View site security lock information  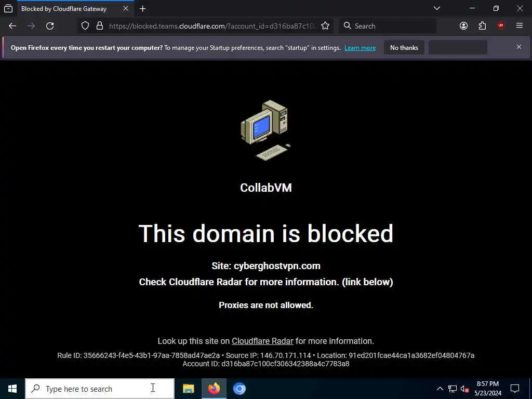click(99, 26)
